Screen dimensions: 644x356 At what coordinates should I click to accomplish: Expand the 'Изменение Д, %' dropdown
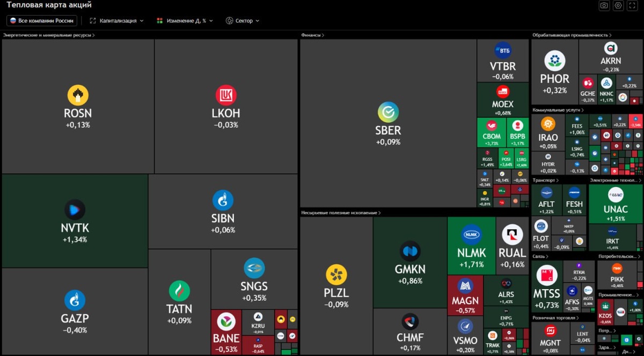(x=185, y=20)
